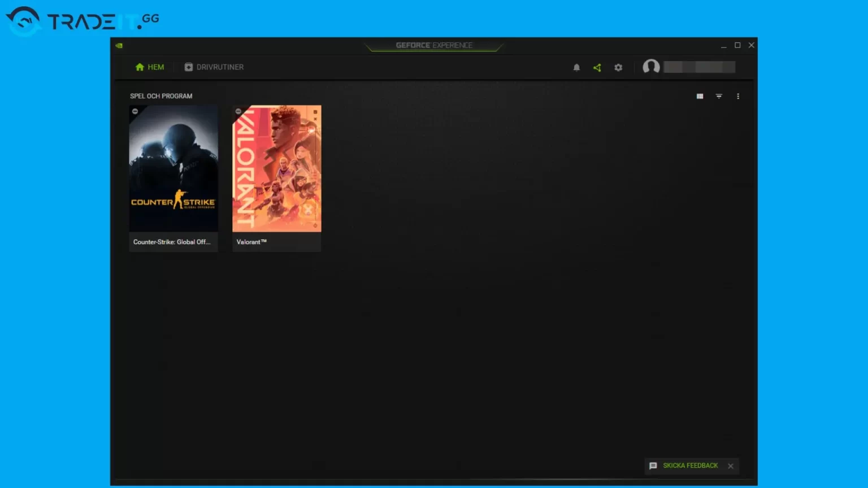Open the HEM home tab
Image resolution: width=868 pixels, height=488 pixels.
[x=150, y=67]
